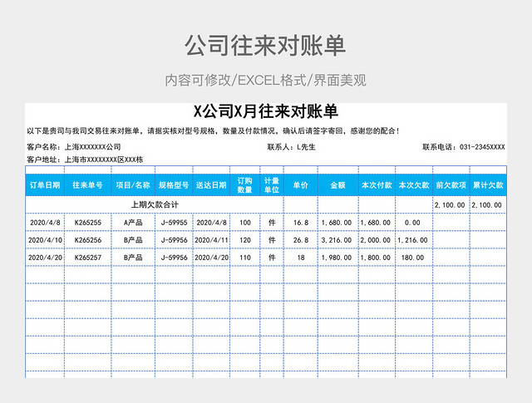The image size is (532, 403).
Task: Click the X公司X月往来对账单 sheet title
Action: coord(266,111)
